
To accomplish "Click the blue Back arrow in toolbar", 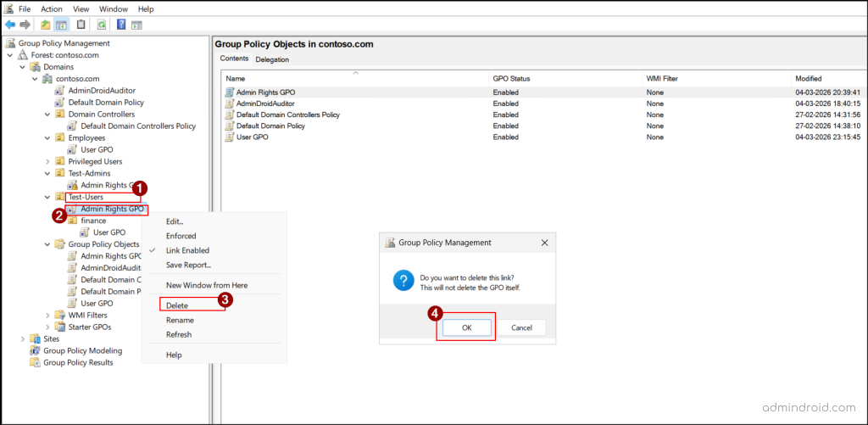I will (x=10, y=25).
